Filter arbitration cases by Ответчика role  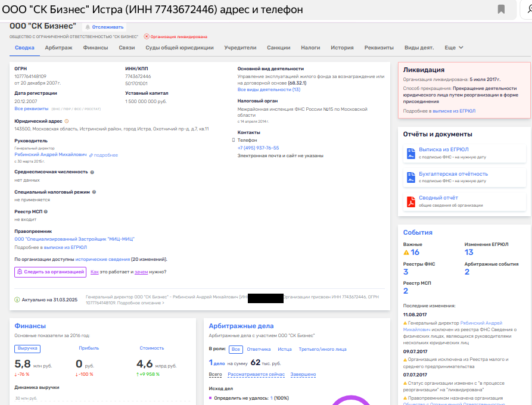[259, 350]
